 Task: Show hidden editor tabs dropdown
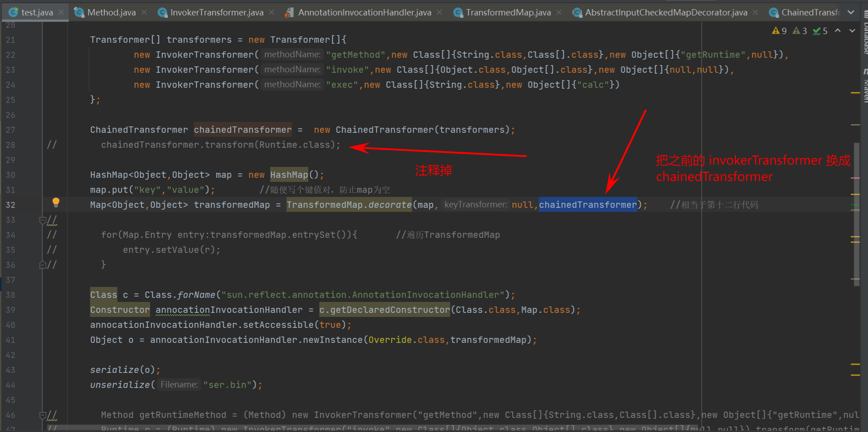pos(851,12)
